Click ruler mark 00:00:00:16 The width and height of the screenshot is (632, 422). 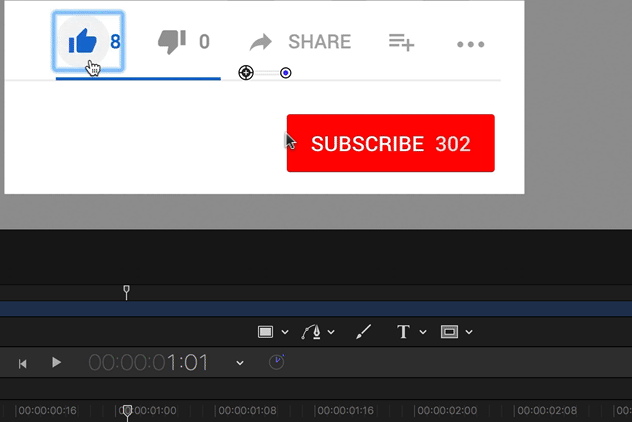pyautogui.click(x=47, y=411)
